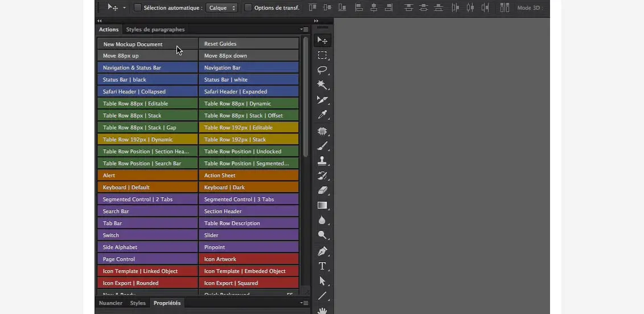Open the Actions panel flyout menu
The height and width of the screenshot is (314, 644).
point(304,29)
